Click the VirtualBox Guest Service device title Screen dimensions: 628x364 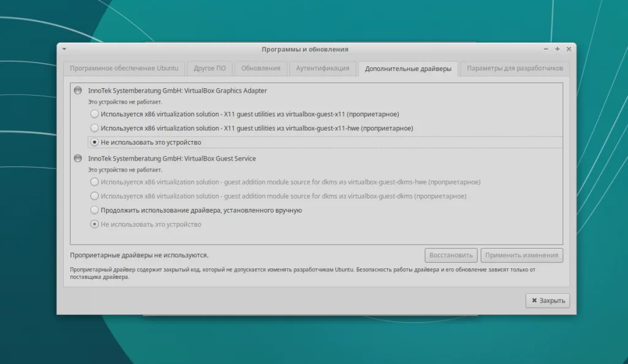click(x=172, y=159)
